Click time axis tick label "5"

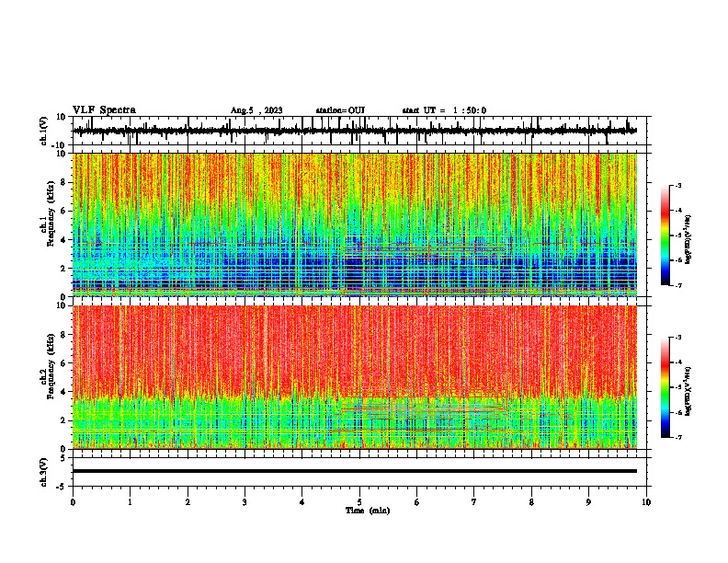(x=359, y=502)
